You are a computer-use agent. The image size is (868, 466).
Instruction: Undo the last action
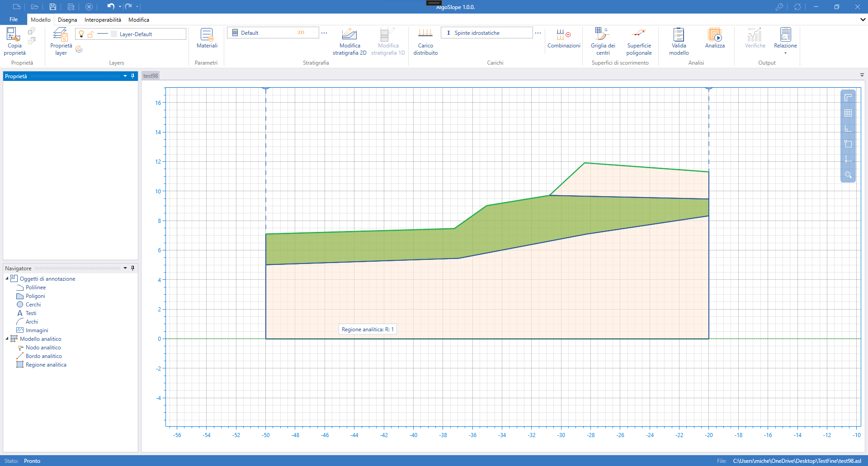tap(111, 6)
